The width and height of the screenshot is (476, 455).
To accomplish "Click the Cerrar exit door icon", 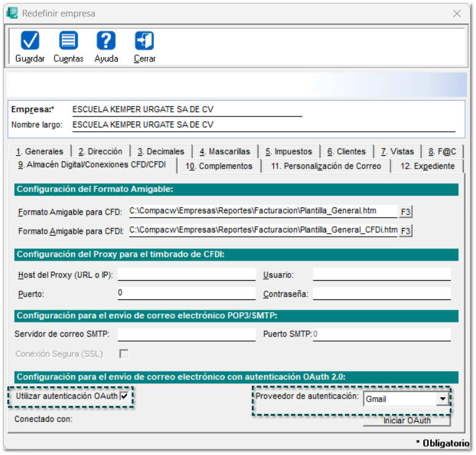I will (145, 42).
